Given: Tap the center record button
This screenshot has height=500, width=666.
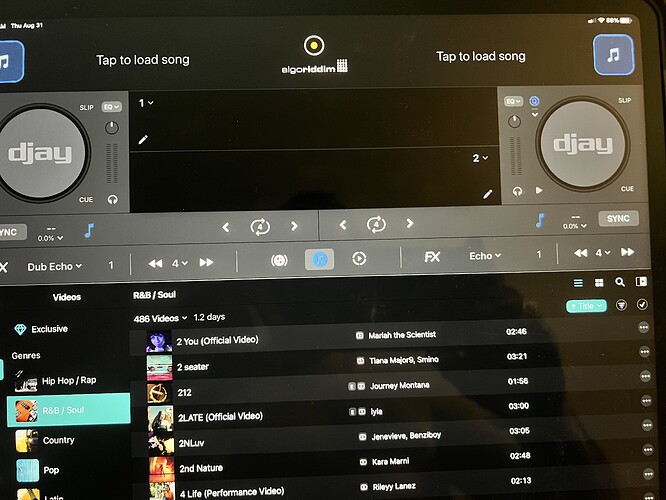Looking at the screenshot, I should (x=314, y=45).
